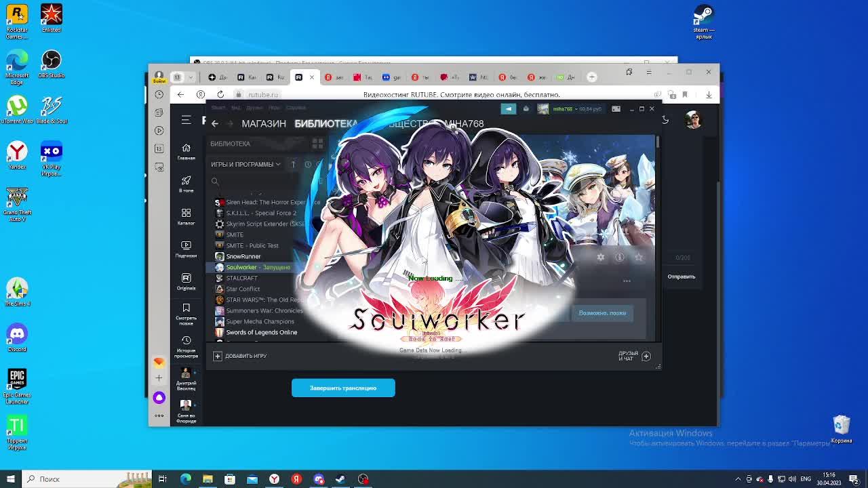Open uTorrent Web desktop shortcut
Viewport: 868px width, 488px height.
[17, 110]
